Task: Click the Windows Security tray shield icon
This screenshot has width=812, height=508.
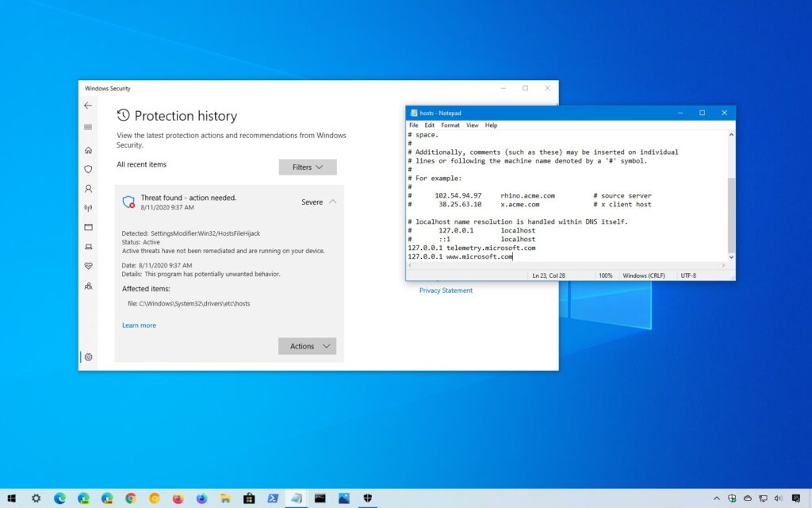Action: coord(732,498)
